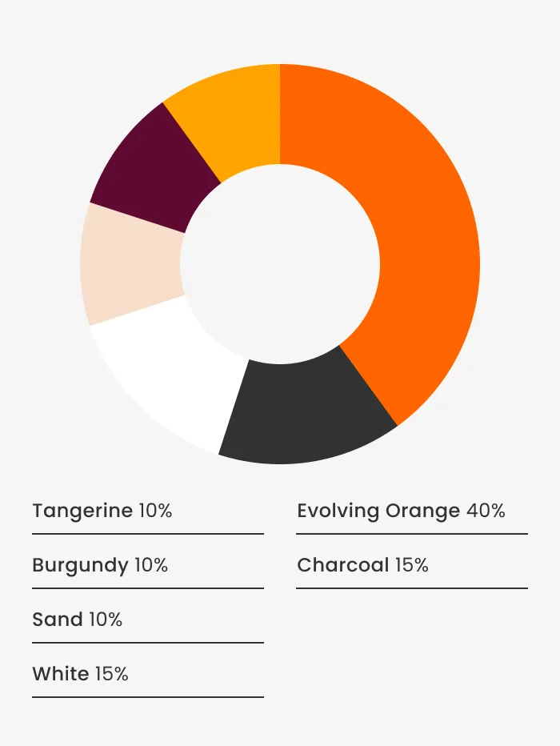Click the 15% value next to White
This screenshot has height=746, width=560.
click(112, 674)
